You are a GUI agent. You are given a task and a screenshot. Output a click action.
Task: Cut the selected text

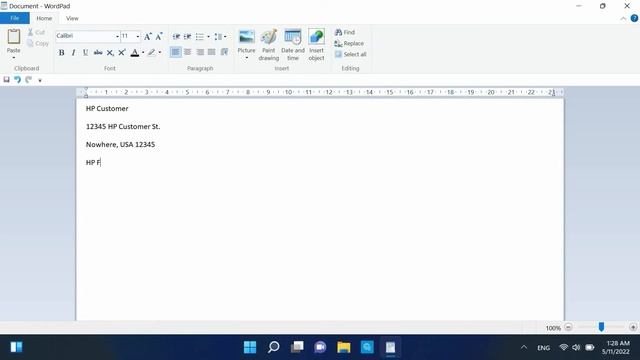pos(36,32)
